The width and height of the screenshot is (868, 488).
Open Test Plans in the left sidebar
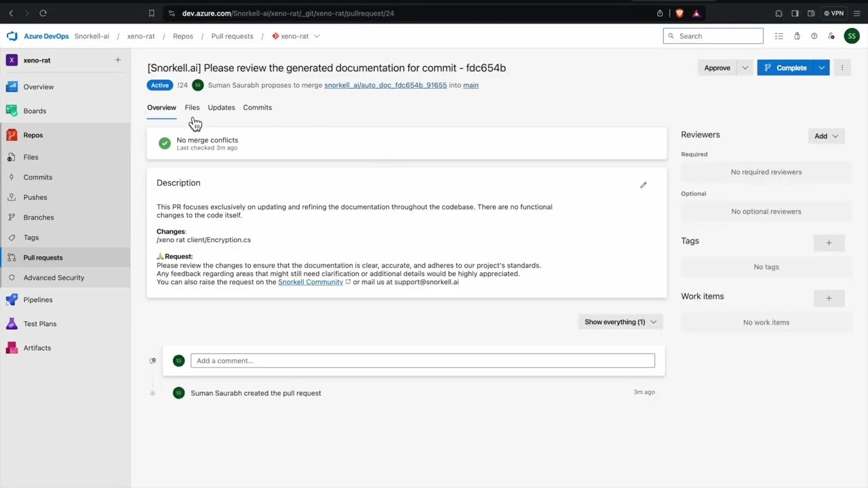pos(65,324)
